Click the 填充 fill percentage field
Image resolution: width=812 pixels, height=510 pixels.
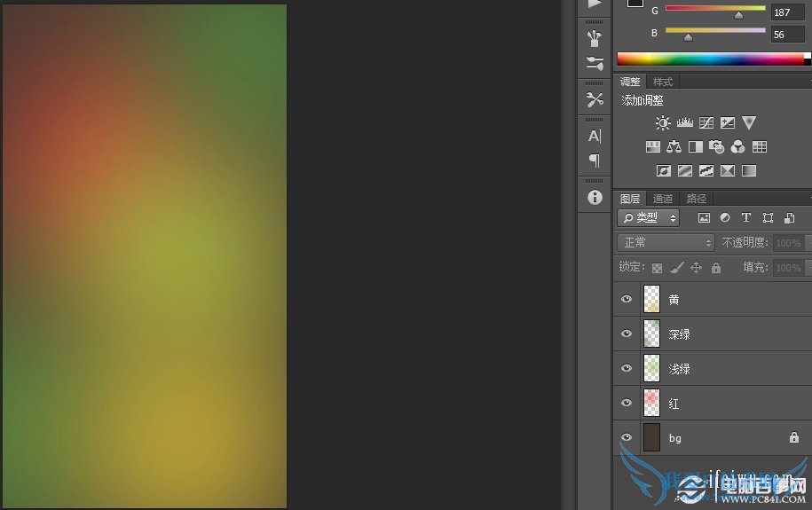click(x=788, y=268)
